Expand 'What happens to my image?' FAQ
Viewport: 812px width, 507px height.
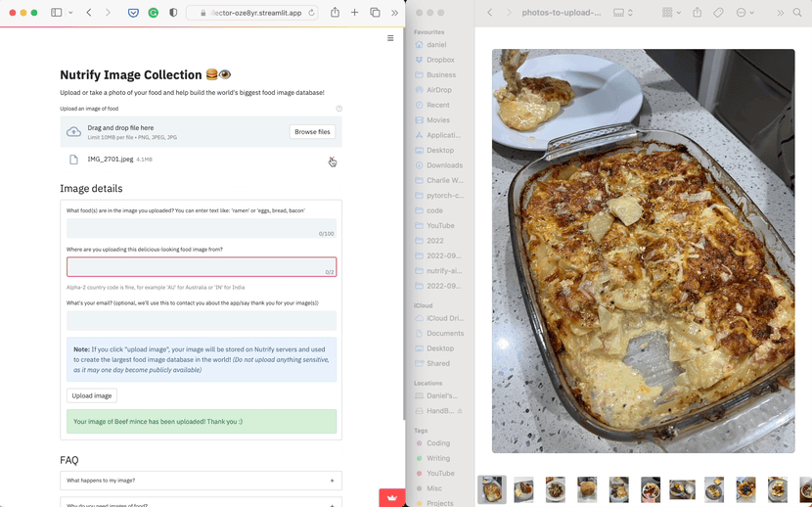click(x=201, y=481)
